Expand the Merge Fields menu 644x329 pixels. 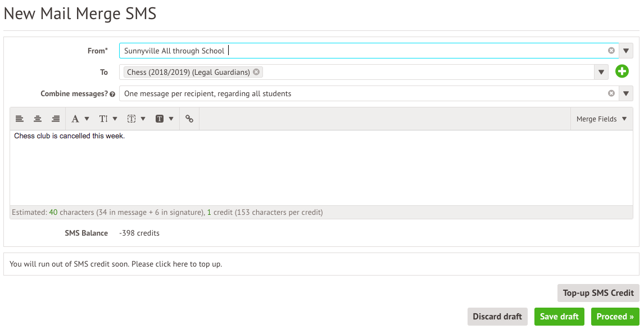tap(602, 119)
